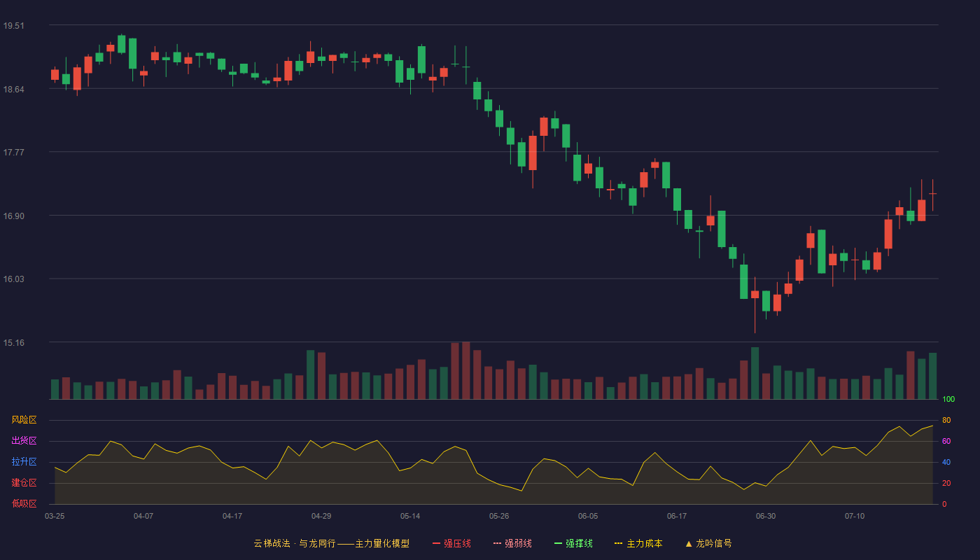Click the 风险区 zone label
The width and height of the screenshot is (980, 560).
coord(24,420)
